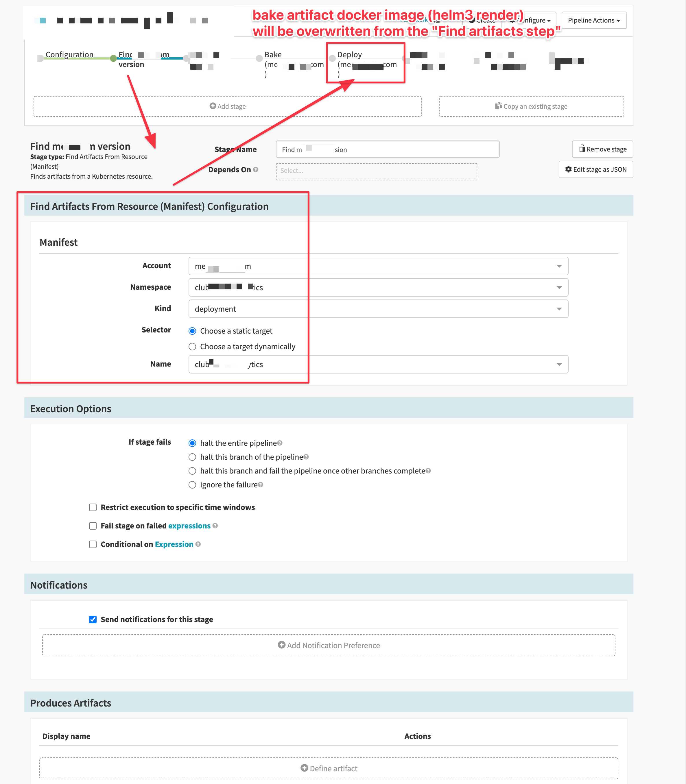Open the Kind dropdown showing deployment
This screenshot has height=784, width=686.
(x=378, y=309)
